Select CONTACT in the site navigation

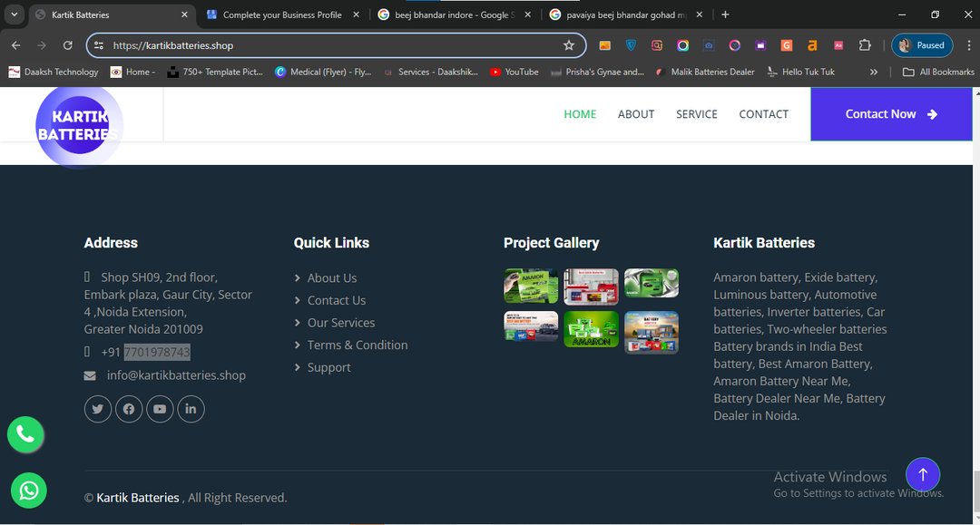[763, 114]
